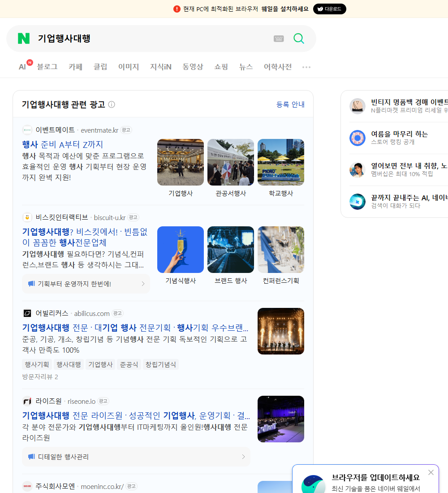Close the 브라우저를 업데이트하세요 popup

pyautogui.click(x=431, y=472)
